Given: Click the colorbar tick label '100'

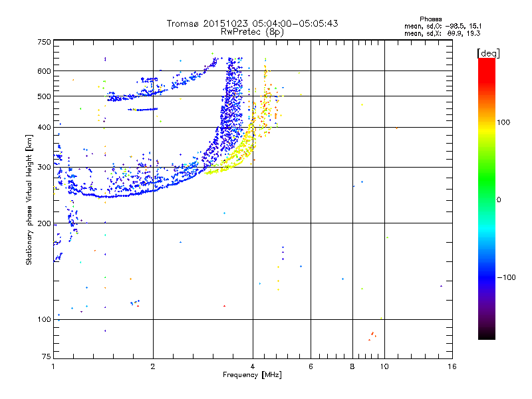Looking at the screenshot, I should [503, 122].
